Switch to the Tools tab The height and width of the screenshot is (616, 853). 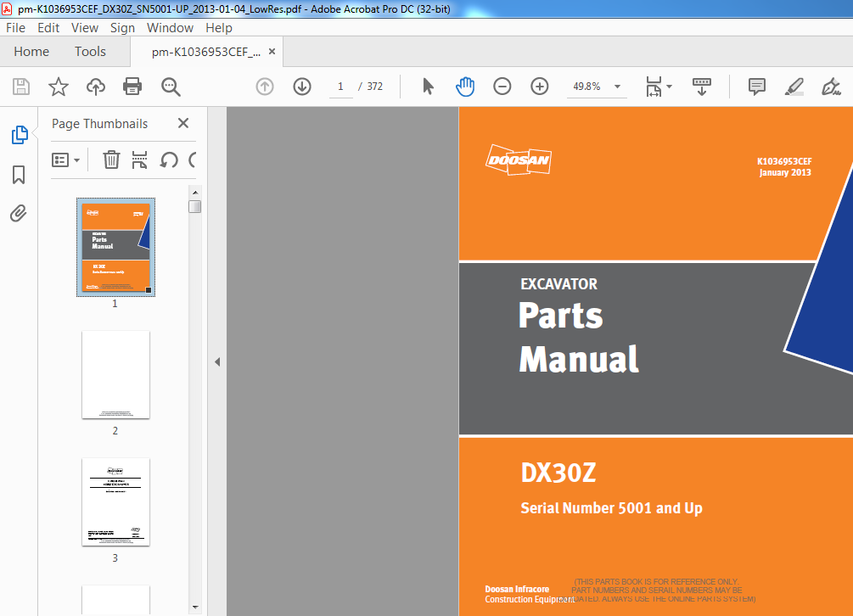90,52
